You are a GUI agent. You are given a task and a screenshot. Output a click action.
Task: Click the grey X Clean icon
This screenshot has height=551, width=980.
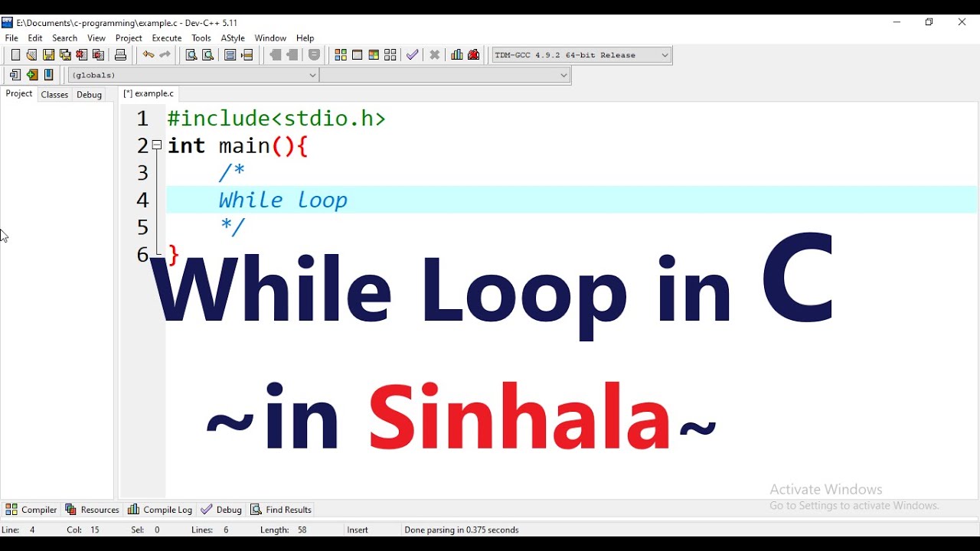[435, 55]
